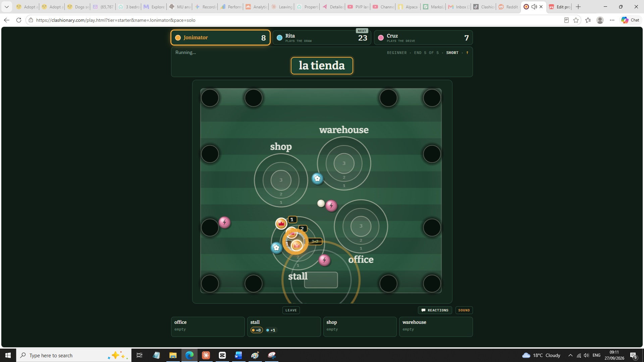Switch to the Edit pro tab

coord(559,7)
